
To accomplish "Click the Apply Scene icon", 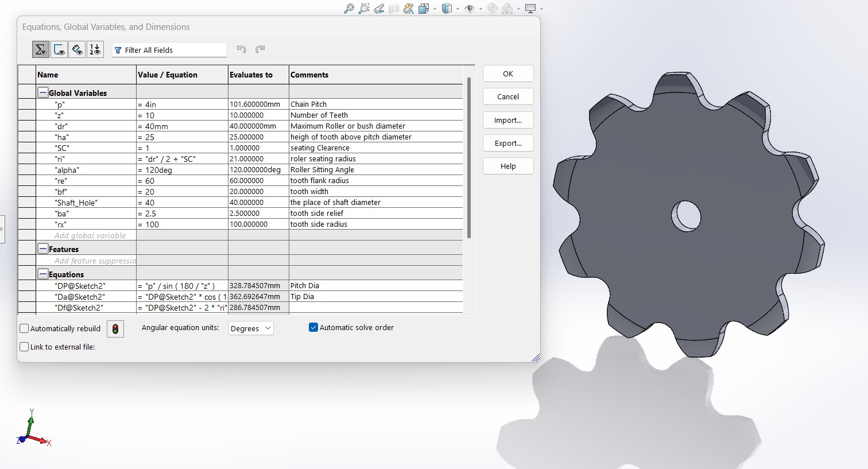I will tap(507, 9).
